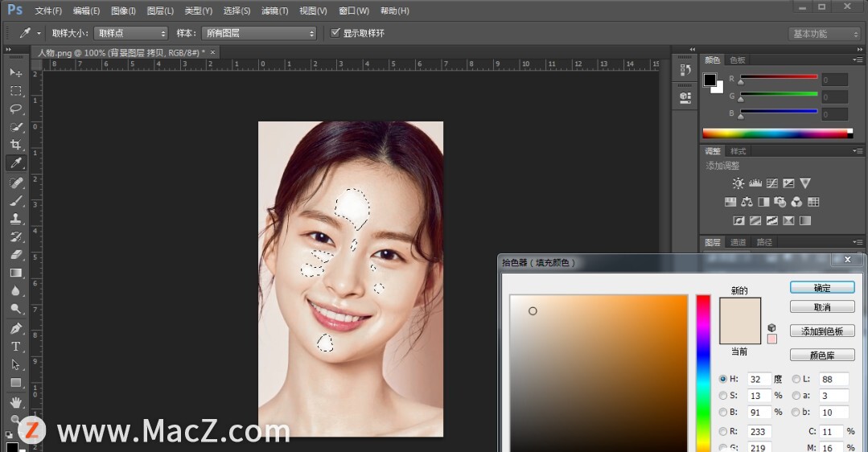Add a Hue/Saturation adjustment
This screenshot has width=868, height=452.
pos(730,202)
